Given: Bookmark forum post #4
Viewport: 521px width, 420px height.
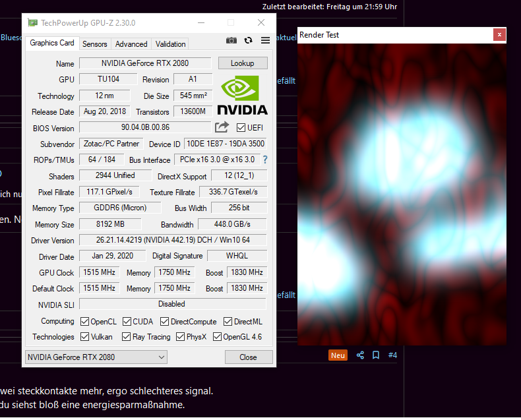Looking at the screenshot, I should point(376,355).
